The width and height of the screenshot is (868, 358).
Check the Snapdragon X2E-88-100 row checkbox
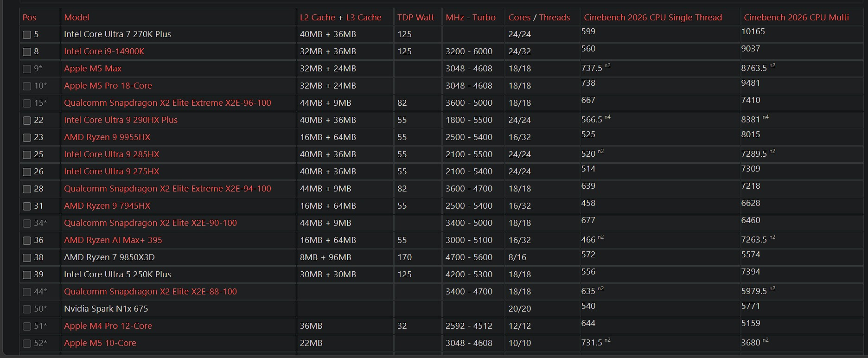(27, 292)
